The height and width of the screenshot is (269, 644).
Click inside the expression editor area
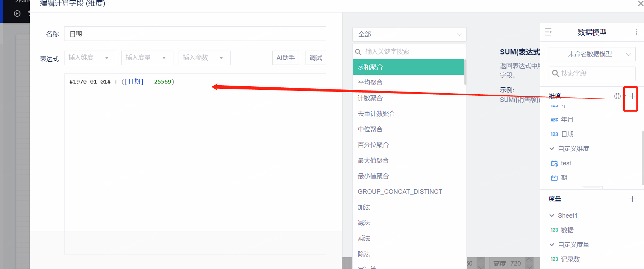pyautogui.click(x=195, y=164)
